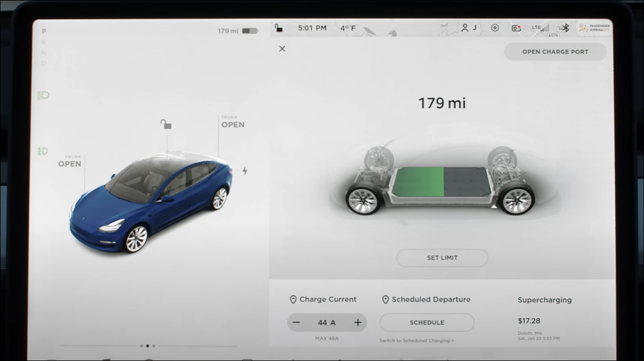The image size is (644, 361).
Task: Tap the Frunk OPEN label
Action: [70, 161]
